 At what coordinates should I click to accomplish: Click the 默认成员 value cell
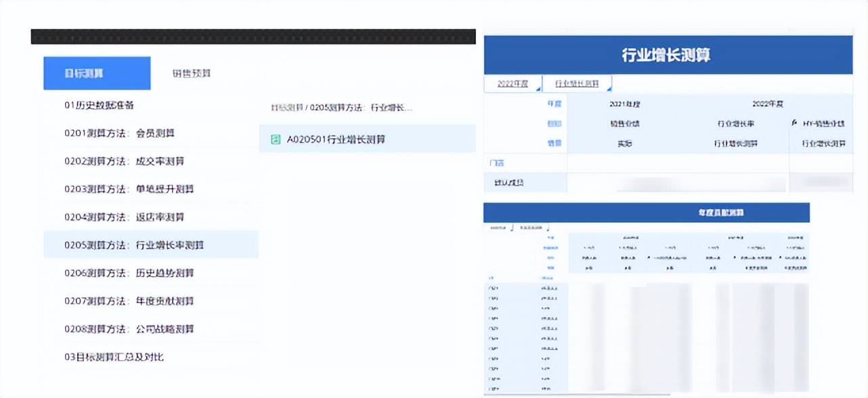[x=677, y=183]
